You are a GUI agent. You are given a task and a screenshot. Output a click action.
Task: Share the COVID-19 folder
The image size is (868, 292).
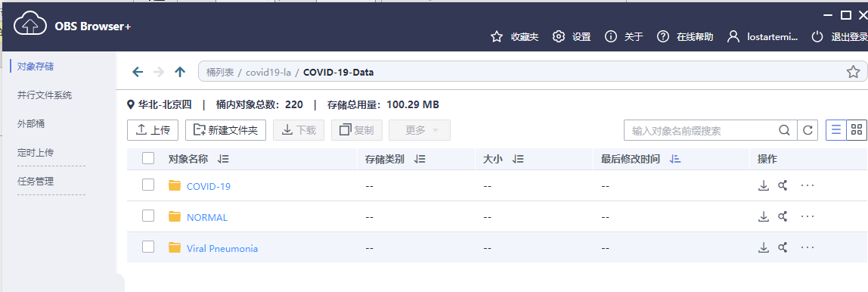pyautogui.click(x=783, y=185)
